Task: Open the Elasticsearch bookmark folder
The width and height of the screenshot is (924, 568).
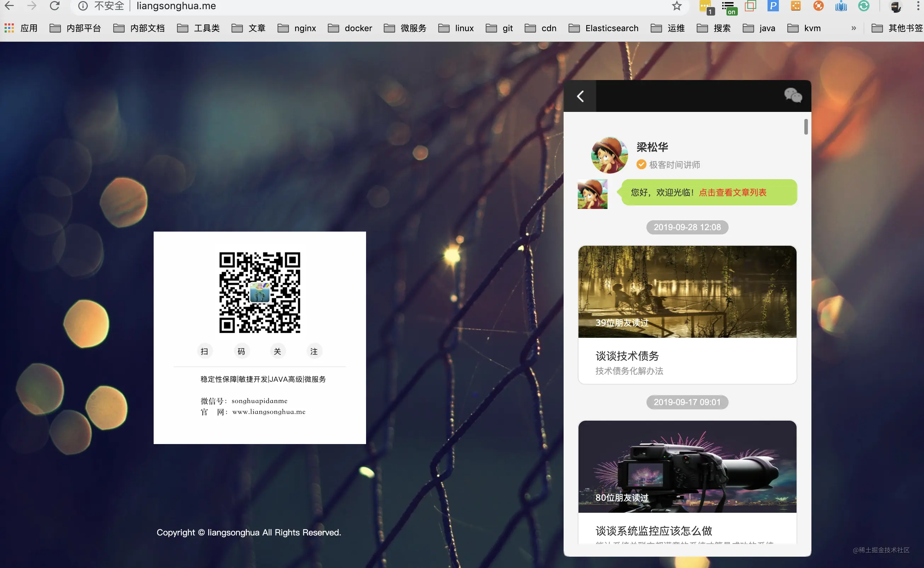Action: click(x=603, y=28)
